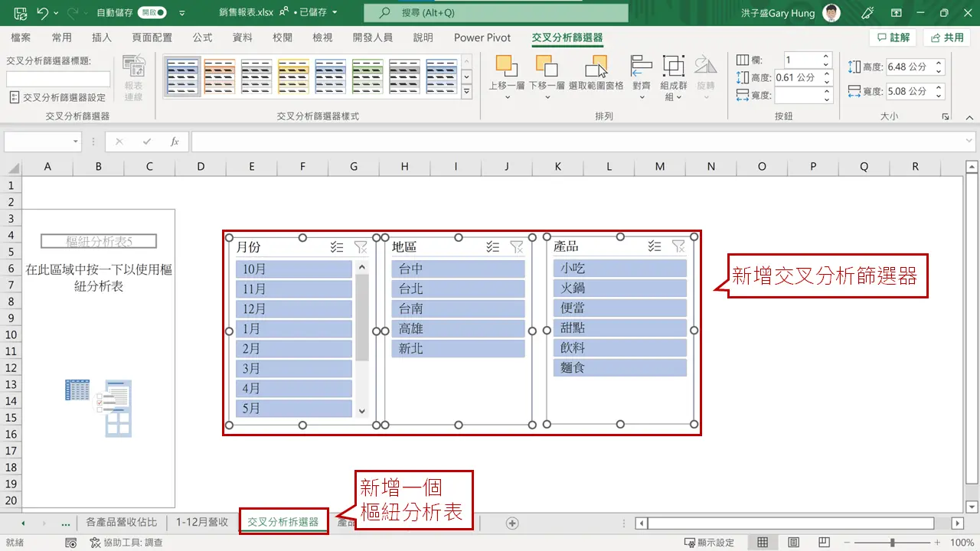980x551 pixels.
Task: Click the search box 搜尋 (Alt+Q)
Action: 496,13
